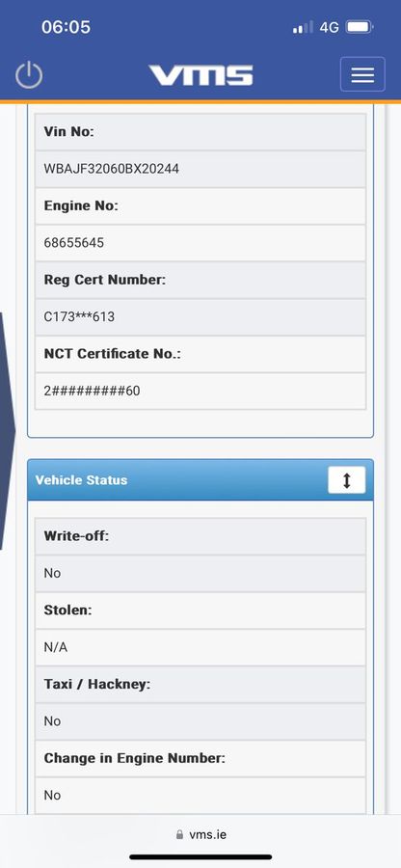
Task: Tap the 06:05 clock
Action: [x=66, y=27]
